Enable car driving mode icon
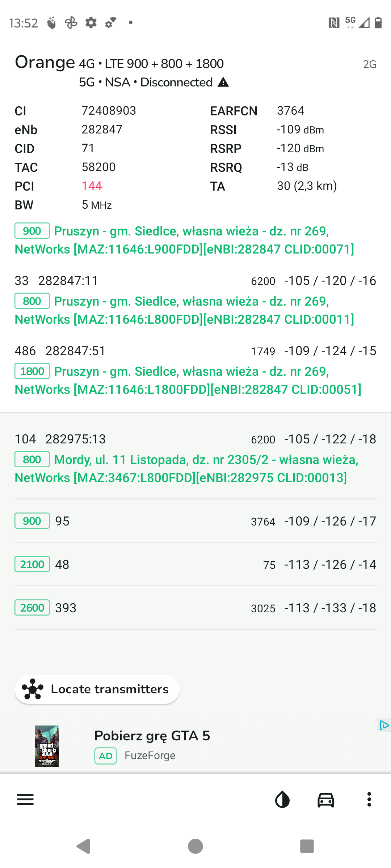The height and width of the screenshot is (868, 391). (x=326, y=799)
